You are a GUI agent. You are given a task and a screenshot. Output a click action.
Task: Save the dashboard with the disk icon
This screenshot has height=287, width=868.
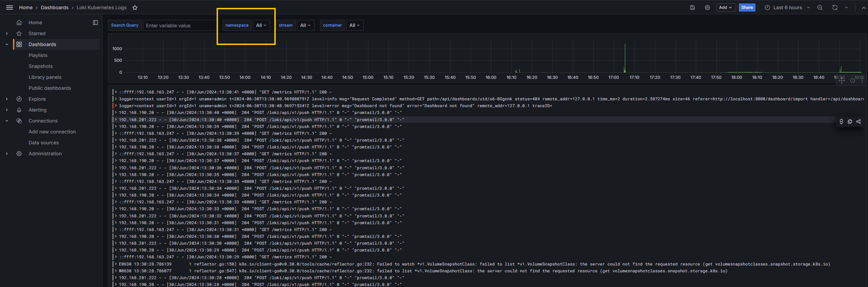pos(692,8)
